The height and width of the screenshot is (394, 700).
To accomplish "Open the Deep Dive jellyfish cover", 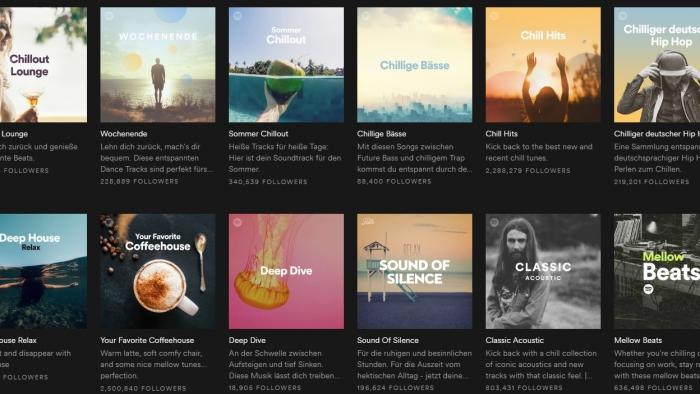I will (x=286, y=271).
